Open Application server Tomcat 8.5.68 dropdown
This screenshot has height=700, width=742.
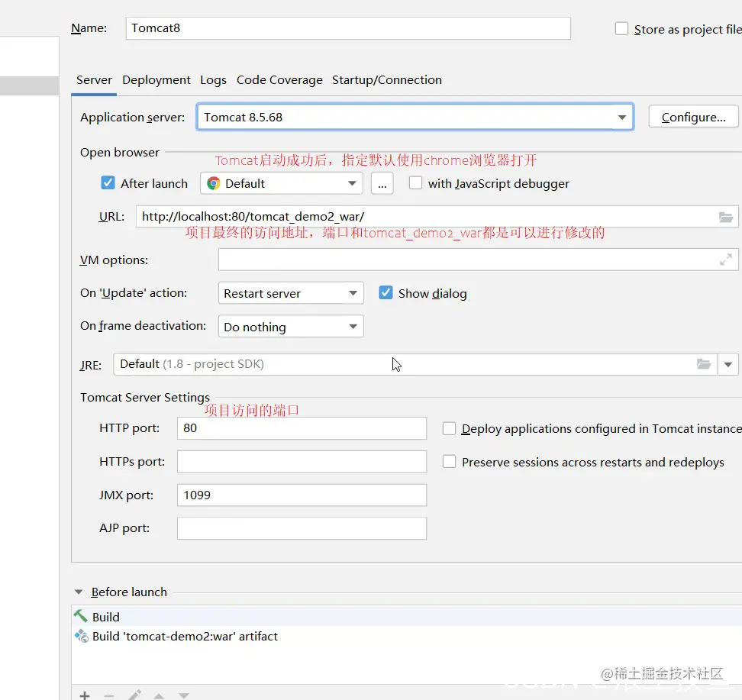[415, 117]
